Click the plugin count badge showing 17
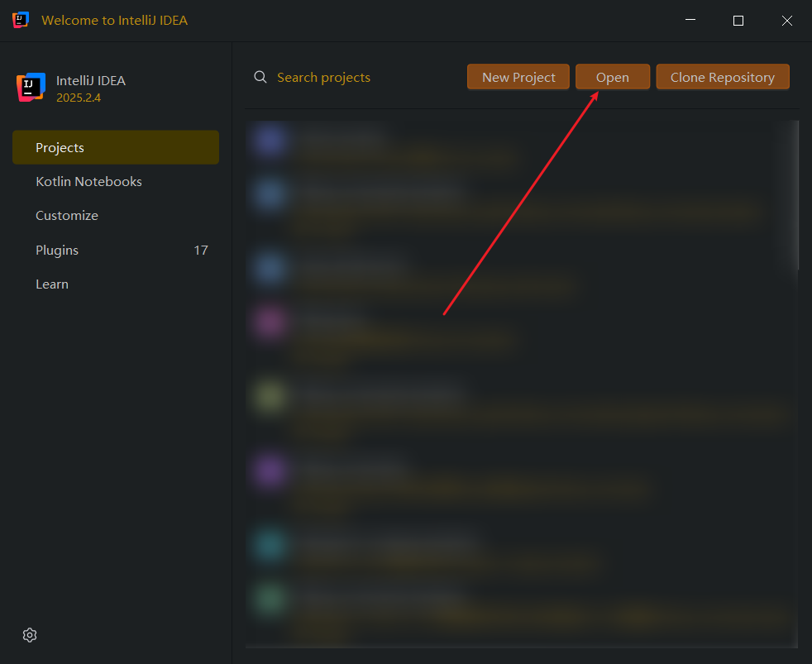Image resolution: width=812 pixels, height=664 pixels. 201,250
